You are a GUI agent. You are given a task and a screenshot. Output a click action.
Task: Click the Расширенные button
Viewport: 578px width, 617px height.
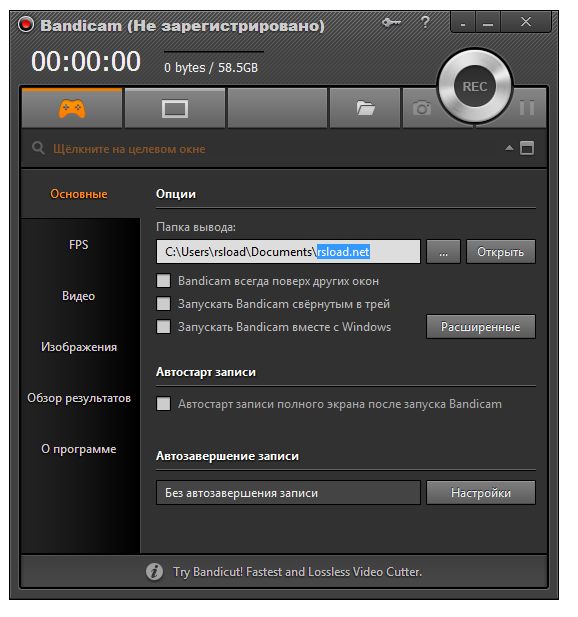480,327
